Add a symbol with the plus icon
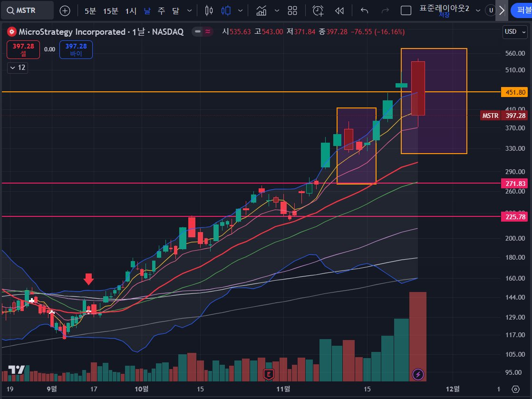The width and height of the screenshot is (532, 399). click(x=65, y=11)
